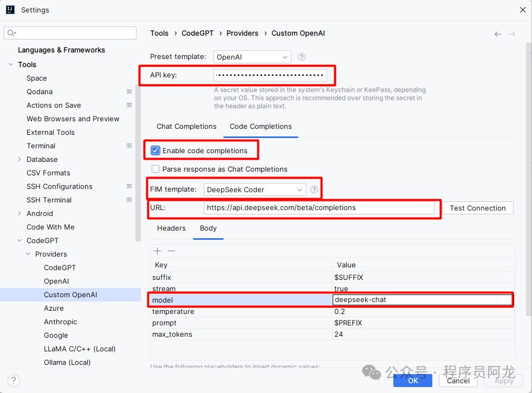Click the max_tokens value 24 cell
Image resolution: width=532 pixels, height=393 pixels.
coord(424,335)
